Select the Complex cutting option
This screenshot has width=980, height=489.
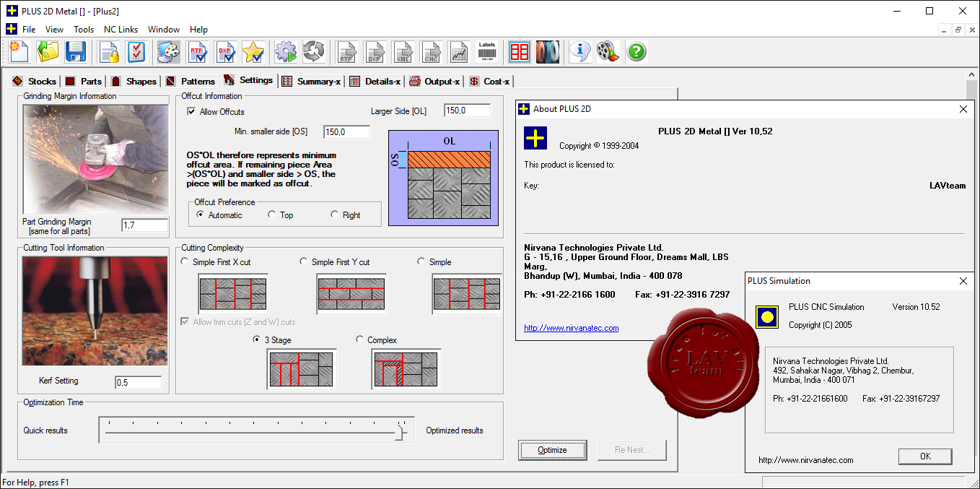click(360, 340)
